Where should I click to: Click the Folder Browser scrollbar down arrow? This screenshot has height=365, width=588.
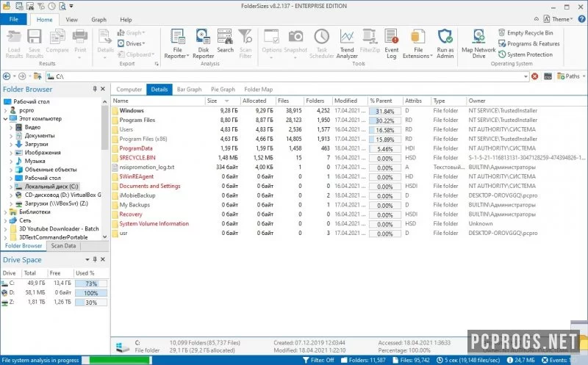point(104,236)
